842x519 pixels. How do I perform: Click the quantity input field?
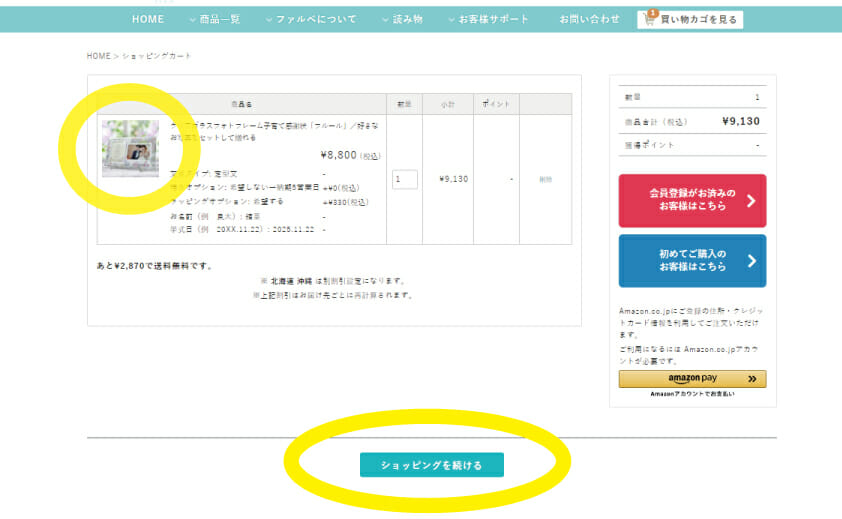click(404, 180)
